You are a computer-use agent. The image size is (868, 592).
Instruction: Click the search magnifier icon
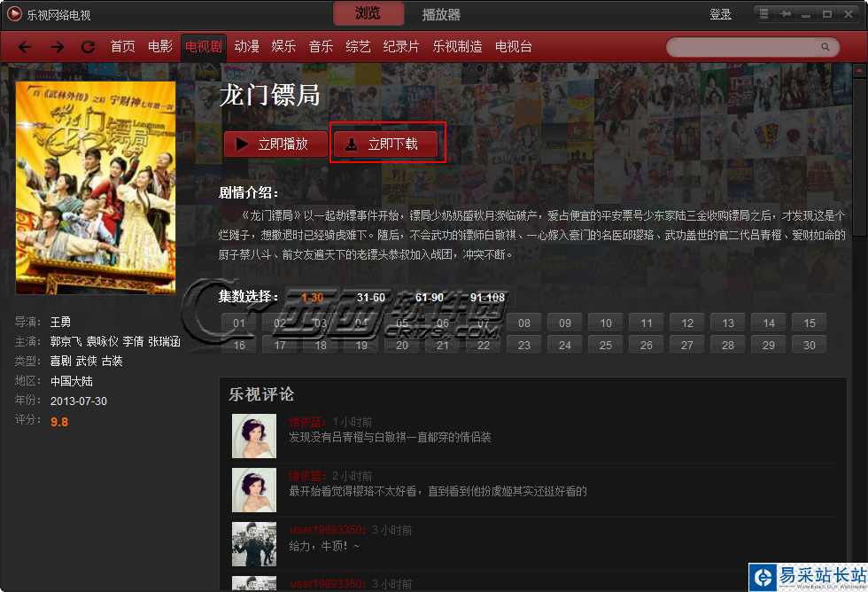coord(825,47)
